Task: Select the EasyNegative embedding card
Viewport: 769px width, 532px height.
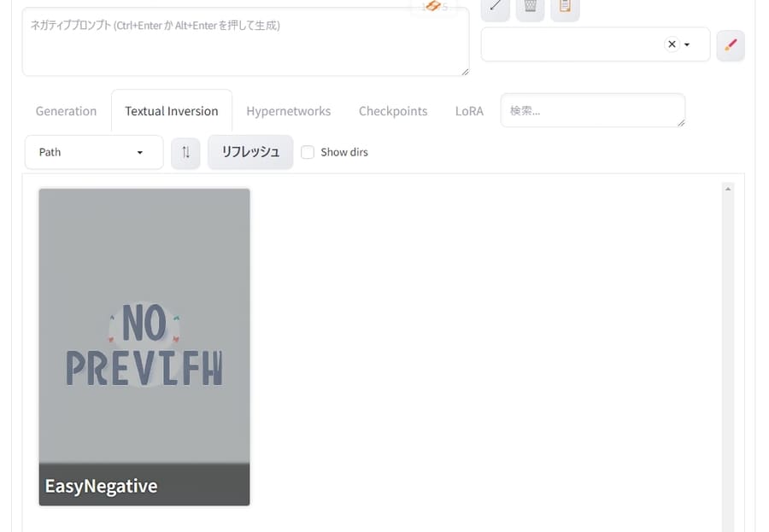Action: 144,347
